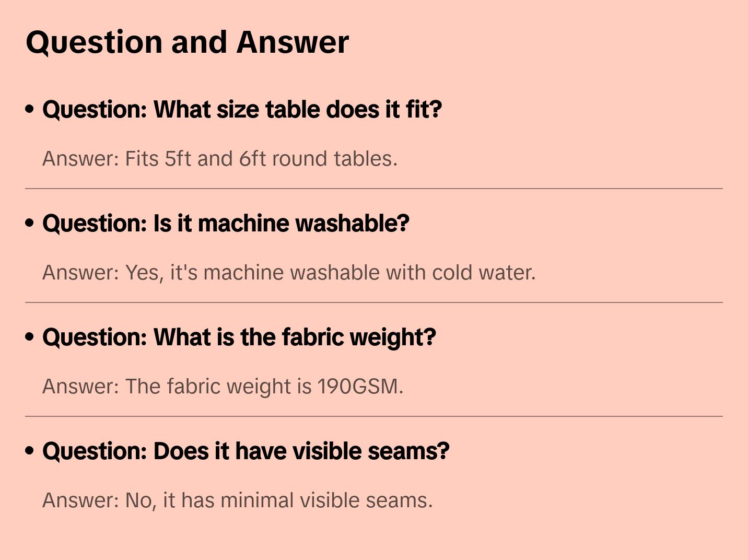Screen dimensions: 748x560
Task: Click the divider line below the machine washable answer
Action: click(374, 302)
